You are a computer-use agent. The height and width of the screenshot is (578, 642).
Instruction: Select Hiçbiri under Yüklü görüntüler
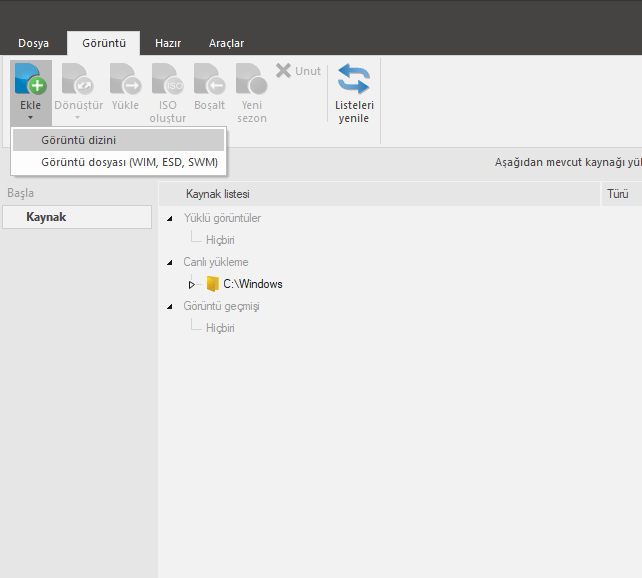tap(220, 240)
